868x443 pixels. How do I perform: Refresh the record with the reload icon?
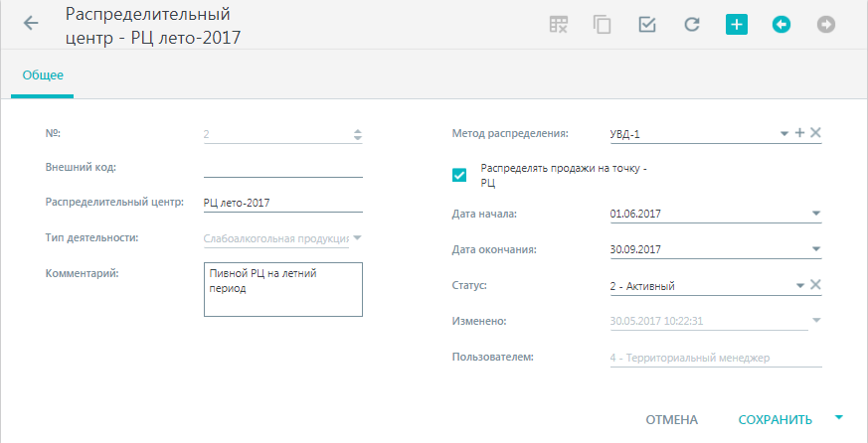click(691, 24)
